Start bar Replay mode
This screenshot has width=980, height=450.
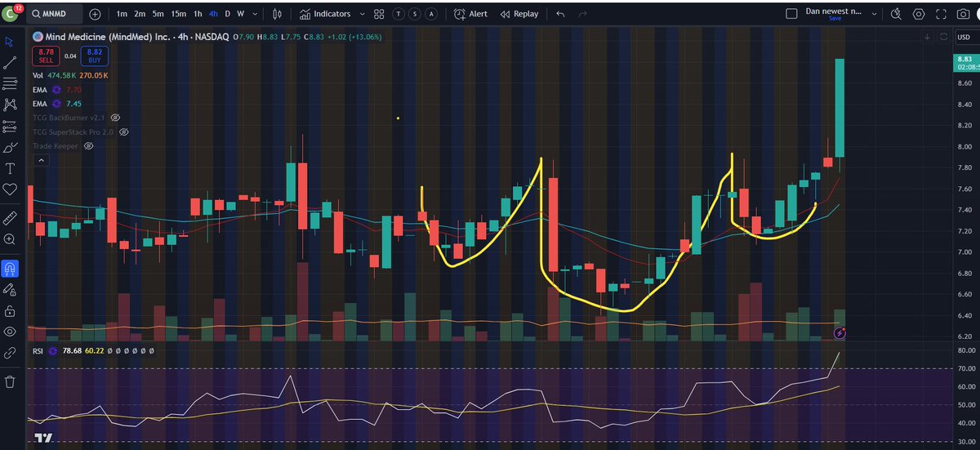pos(519,14)
